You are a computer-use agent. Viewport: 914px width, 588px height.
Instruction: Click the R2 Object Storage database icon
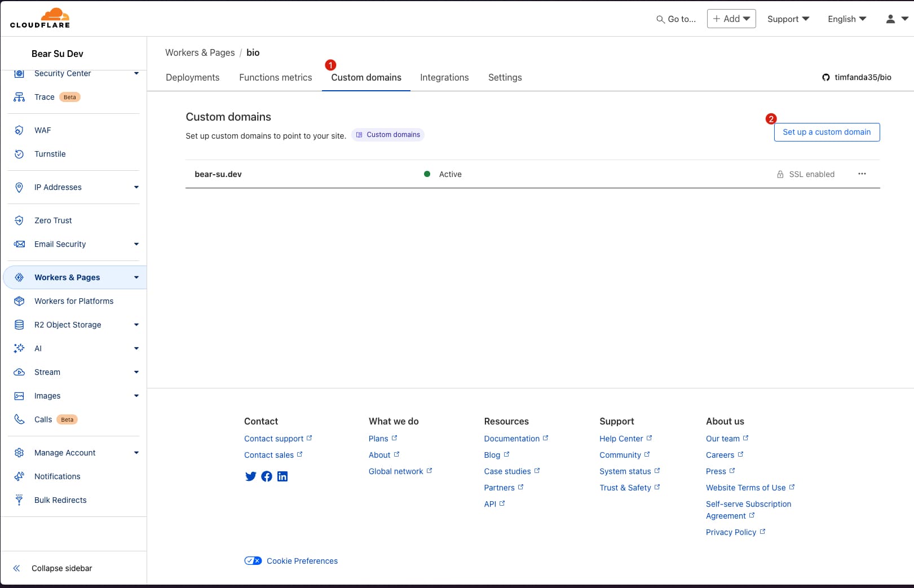19,325
